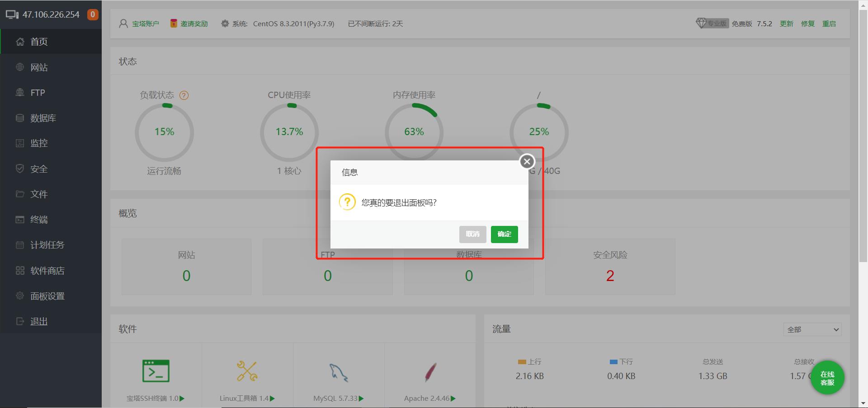Click the 13.7% CPU usage gauge

point(289,132)
